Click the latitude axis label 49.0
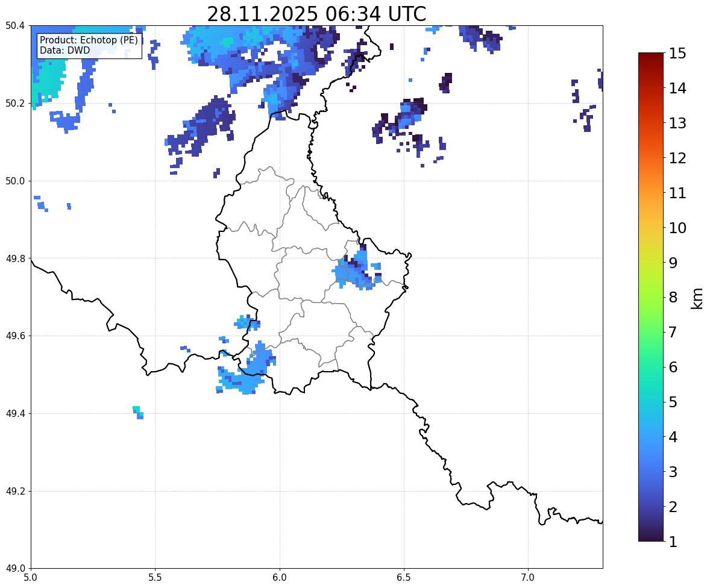This screenshot has width=710, height=588. click(15, 569)
